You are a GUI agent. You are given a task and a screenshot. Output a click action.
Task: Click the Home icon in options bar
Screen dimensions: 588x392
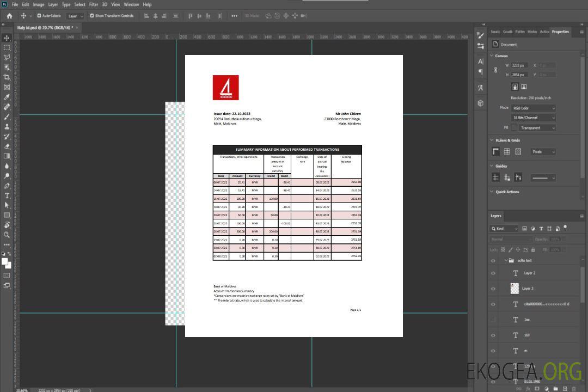pyautogui.click(x=9, y=16)
